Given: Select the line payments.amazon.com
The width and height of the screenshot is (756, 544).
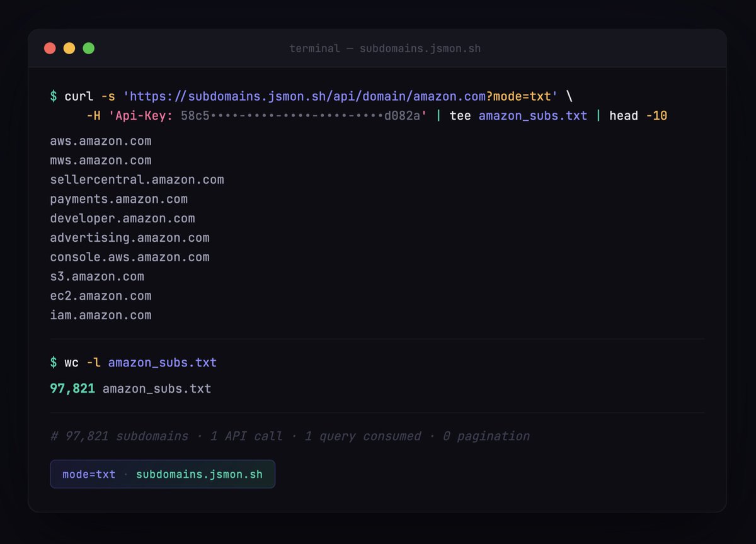Looking at the screenshot, I should [x=119, y=199].
